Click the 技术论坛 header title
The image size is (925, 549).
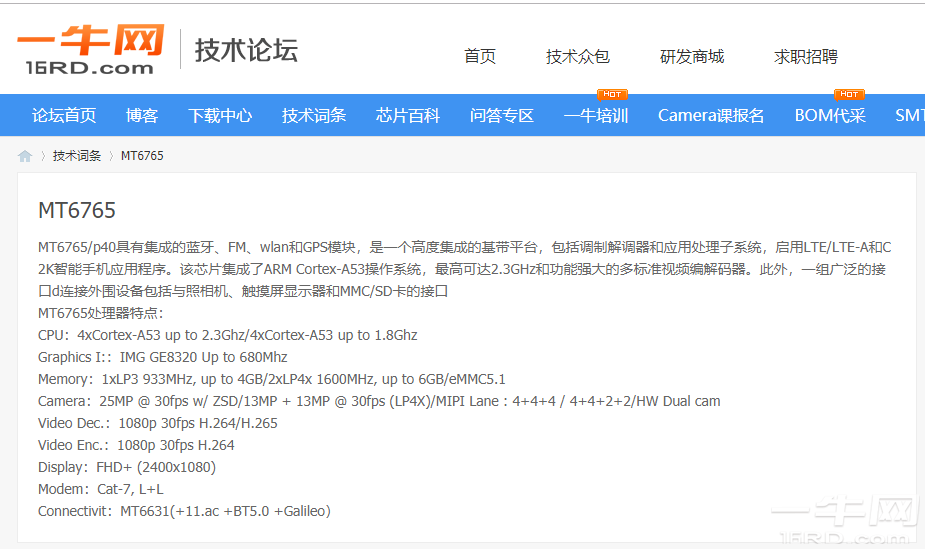pos(246,50)
